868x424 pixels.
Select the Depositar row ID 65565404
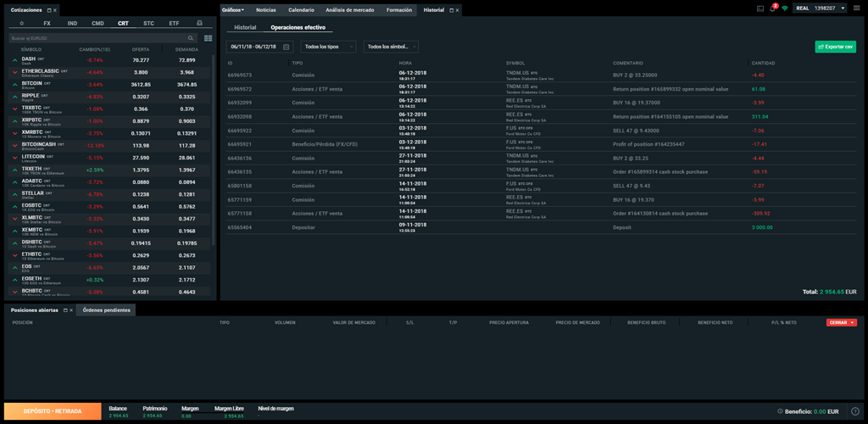coord(541,227)
